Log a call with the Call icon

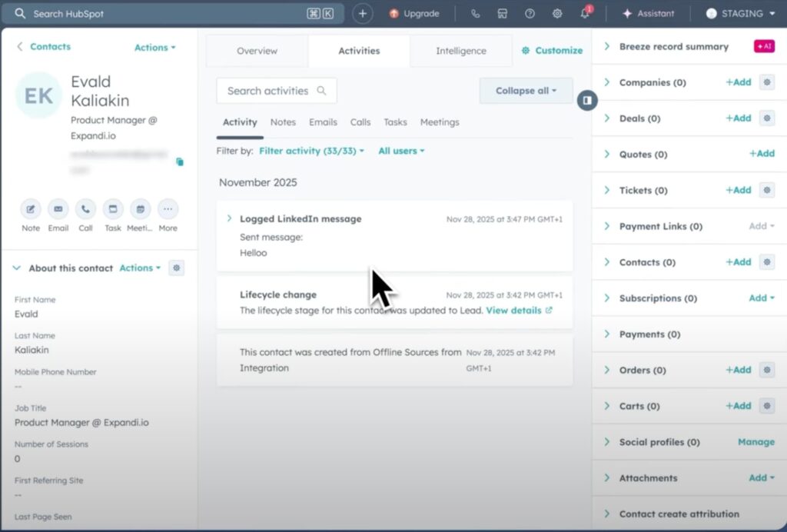[x=85, y=209]
